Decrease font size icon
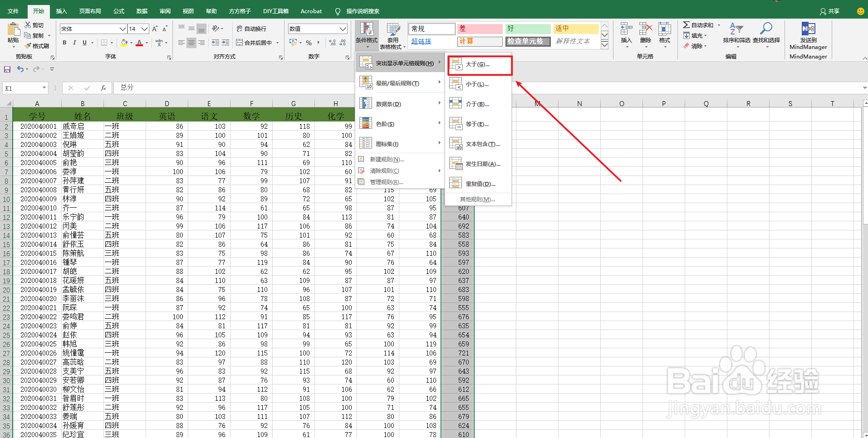Screen dimensions: 868x438 pos(165,29)
